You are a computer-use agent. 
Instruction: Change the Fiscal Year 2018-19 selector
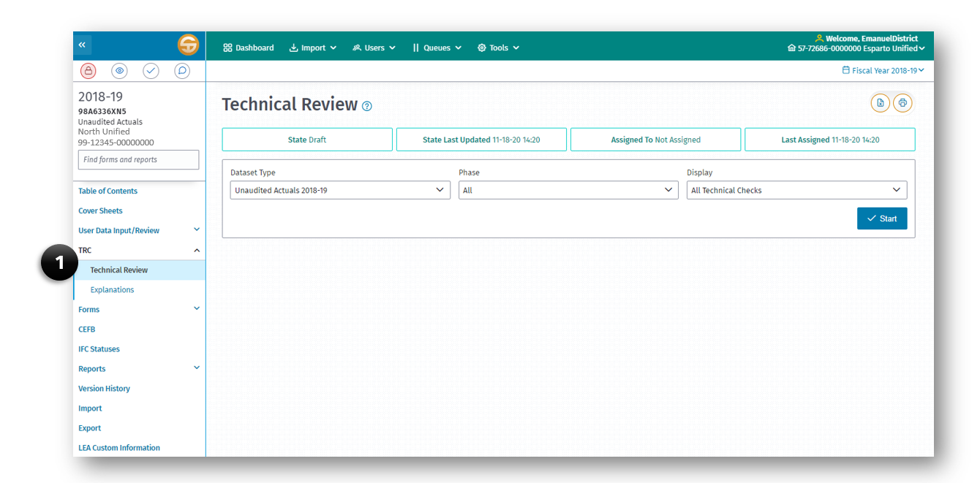[883, 70]
